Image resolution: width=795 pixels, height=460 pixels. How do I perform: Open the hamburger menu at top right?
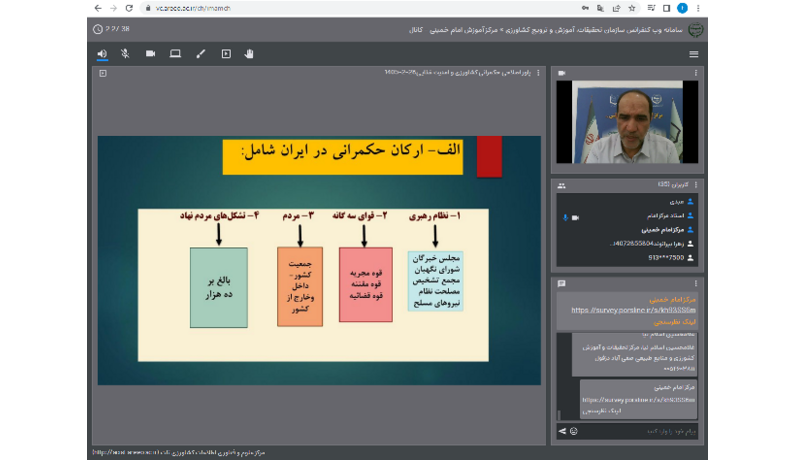point(694,54)
